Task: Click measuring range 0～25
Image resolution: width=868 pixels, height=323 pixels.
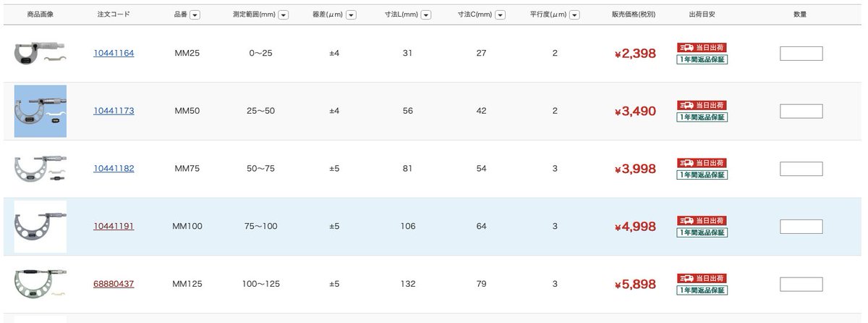Action: (x=260, y=54)
